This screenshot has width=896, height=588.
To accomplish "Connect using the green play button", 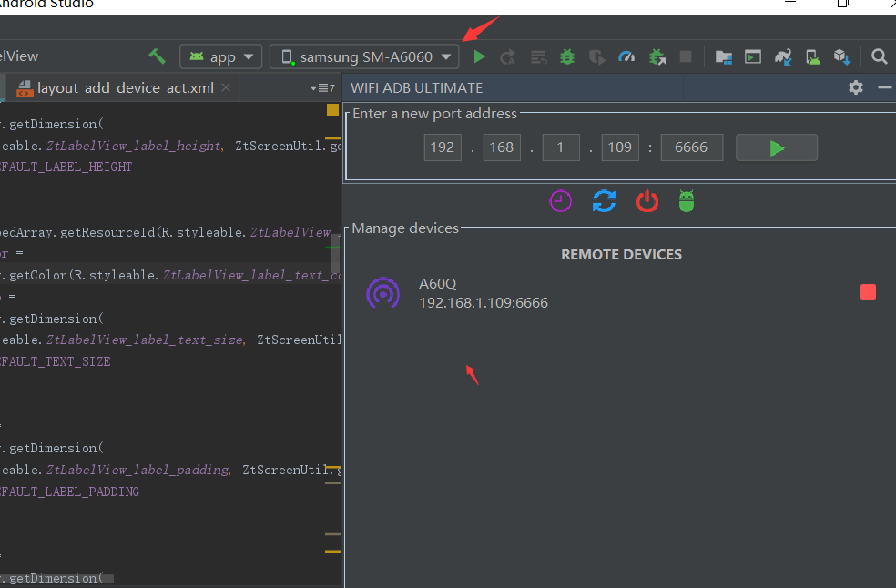I will 777,147.
